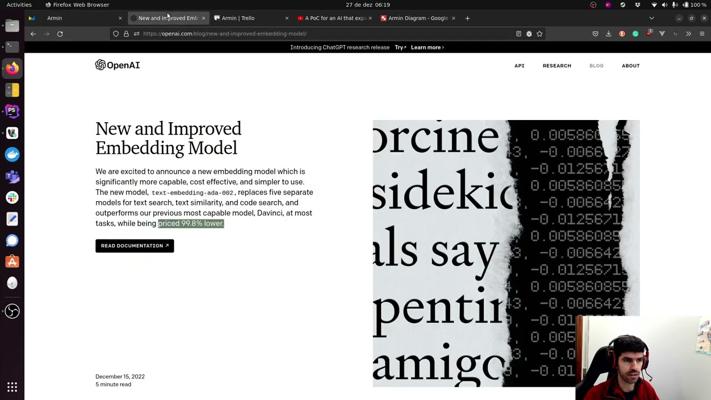Open Slack from the dock

(x=12, y=197)
